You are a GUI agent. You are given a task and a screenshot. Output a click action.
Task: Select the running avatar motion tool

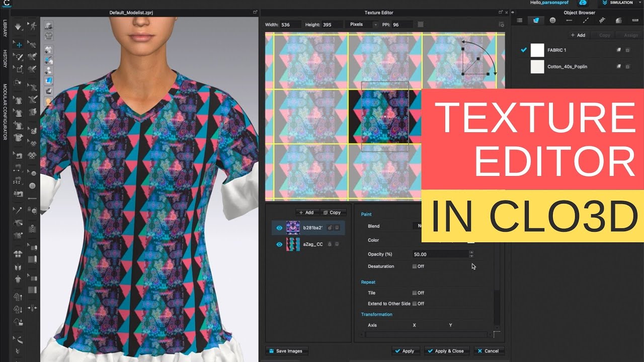tap(32, 26)
